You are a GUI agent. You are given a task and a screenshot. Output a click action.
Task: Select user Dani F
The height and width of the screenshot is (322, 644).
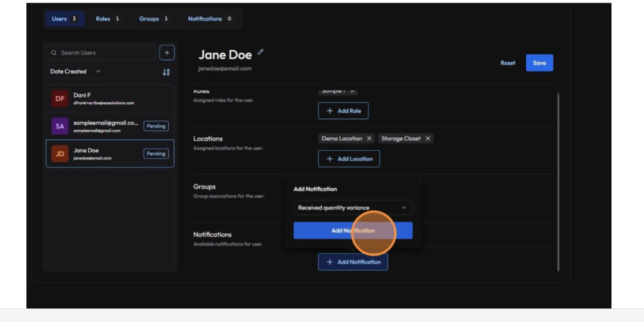click(x=110, y=99)
